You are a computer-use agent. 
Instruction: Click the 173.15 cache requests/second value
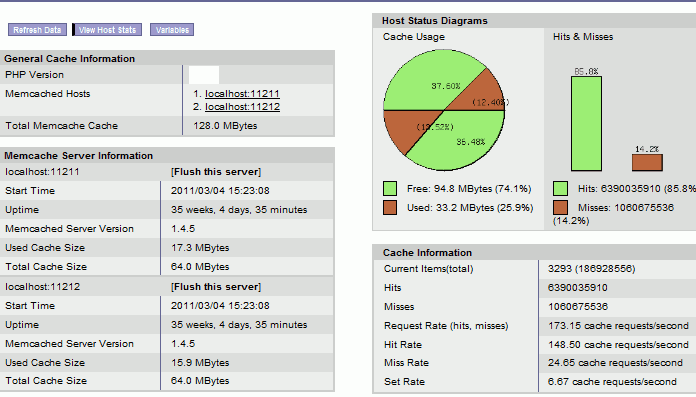click(618, 326)
